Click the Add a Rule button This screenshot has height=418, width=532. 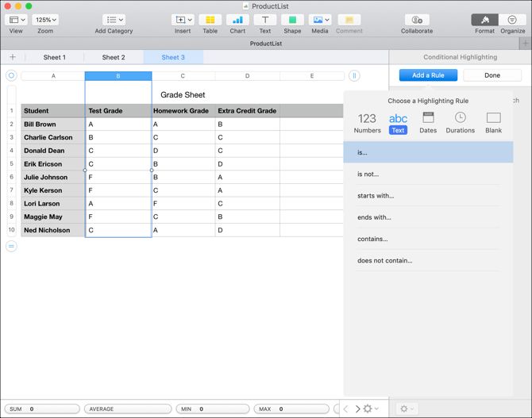[428, 75]
